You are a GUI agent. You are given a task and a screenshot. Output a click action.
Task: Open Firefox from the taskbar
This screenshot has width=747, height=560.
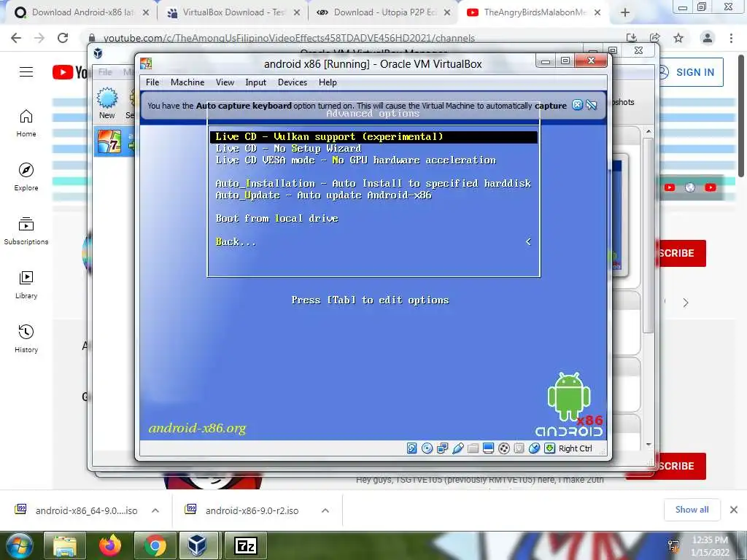click(x=110, y=545)
